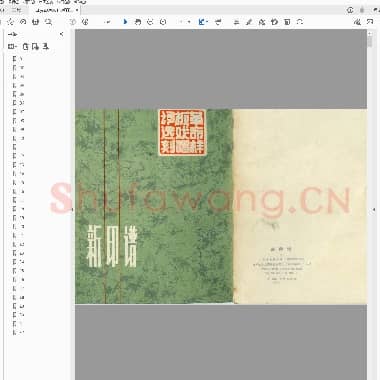380x380 pixels.
Task: Go to the previous page
Action: point(73,22)
